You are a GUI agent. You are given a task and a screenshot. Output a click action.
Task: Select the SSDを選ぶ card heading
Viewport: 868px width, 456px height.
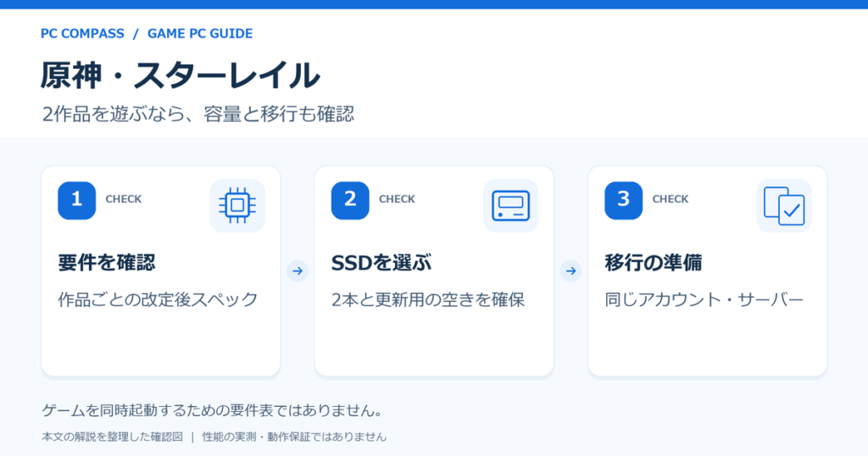coord(381,262)
